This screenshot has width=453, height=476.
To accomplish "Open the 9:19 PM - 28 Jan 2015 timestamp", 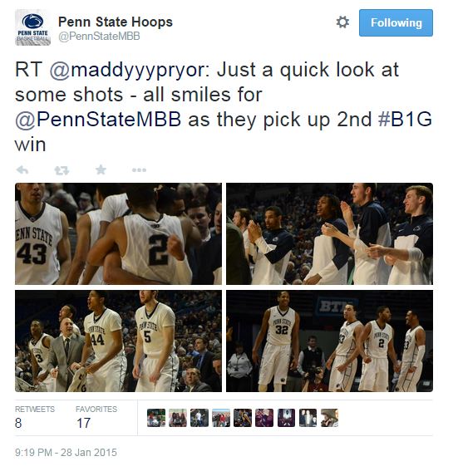I will pos(66,452).
